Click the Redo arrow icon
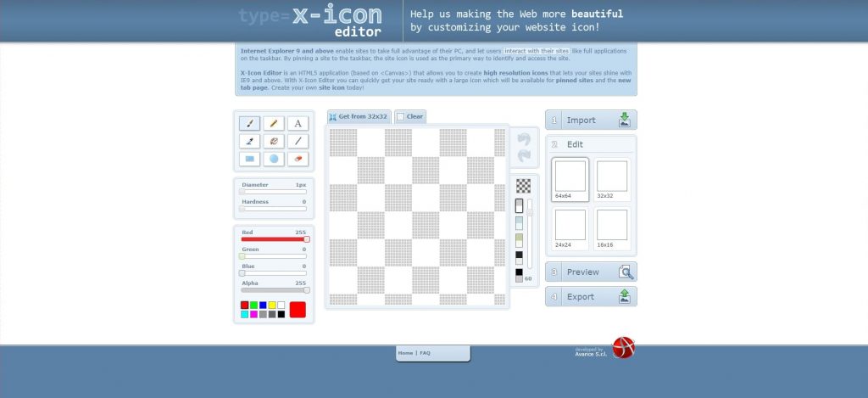868x398 pixels. [523, 155]
